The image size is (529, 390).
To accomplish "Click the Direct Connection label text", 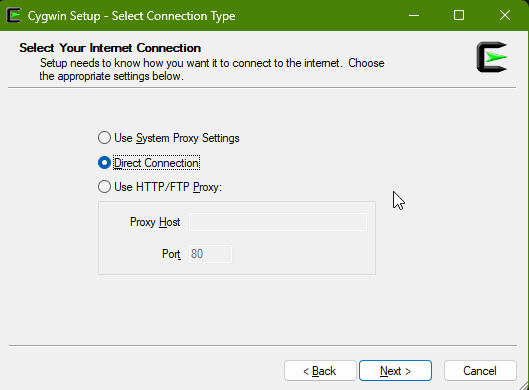I will click(157, 163).
